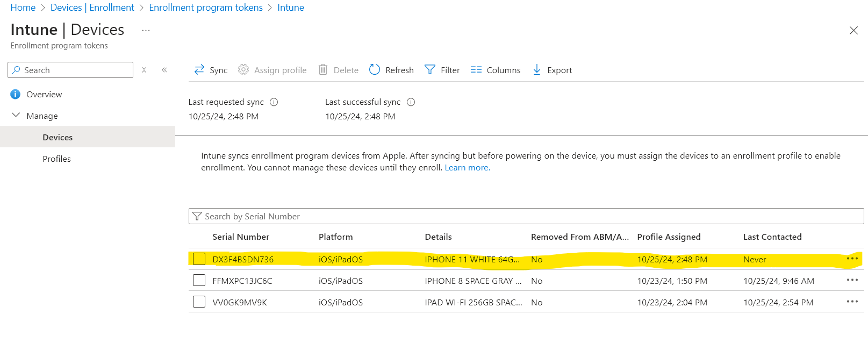Click the Overview info icon in sidebar

point(16,94)
